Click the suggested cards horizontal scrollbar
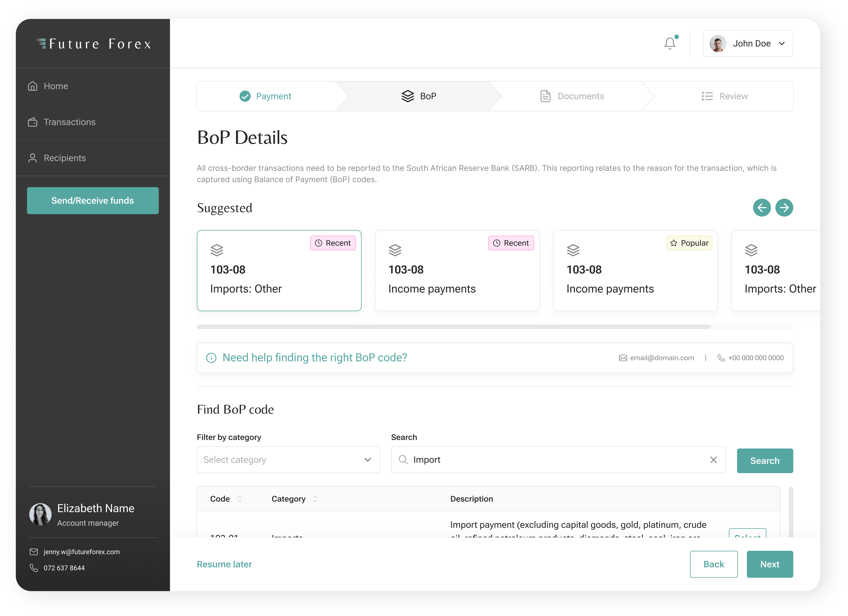 click(x=453, y=327)
